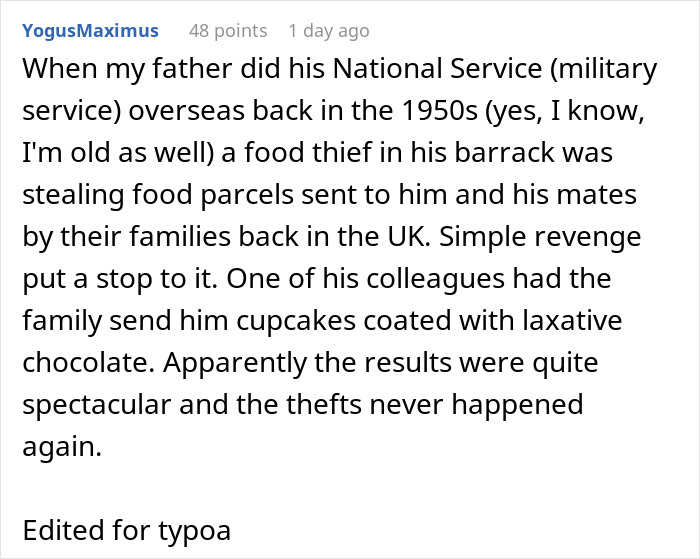Click the phrase Simple revenge
Image resolution: width=700 pixels, height=559 pixels.
coord(540,237)
